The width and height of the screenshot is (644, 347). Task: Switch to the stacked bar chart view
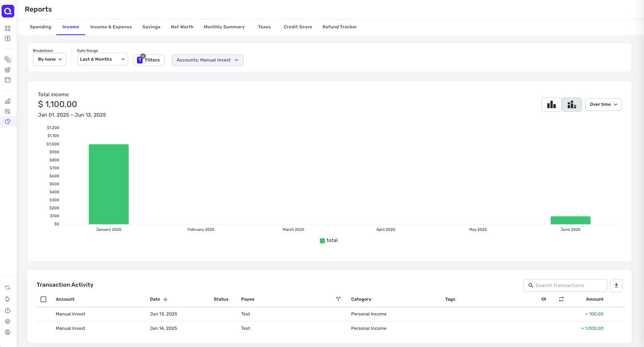tap(572, 105)
